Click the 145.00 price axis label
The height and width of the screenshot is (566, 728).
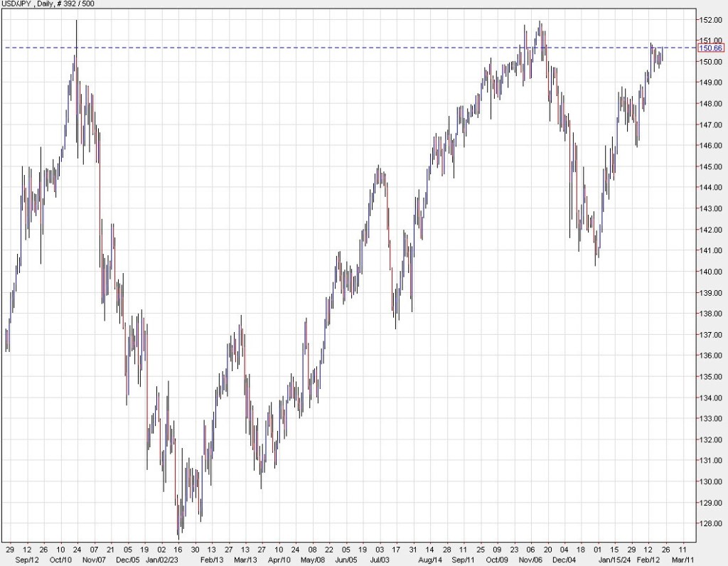click(x=711, y=166)
